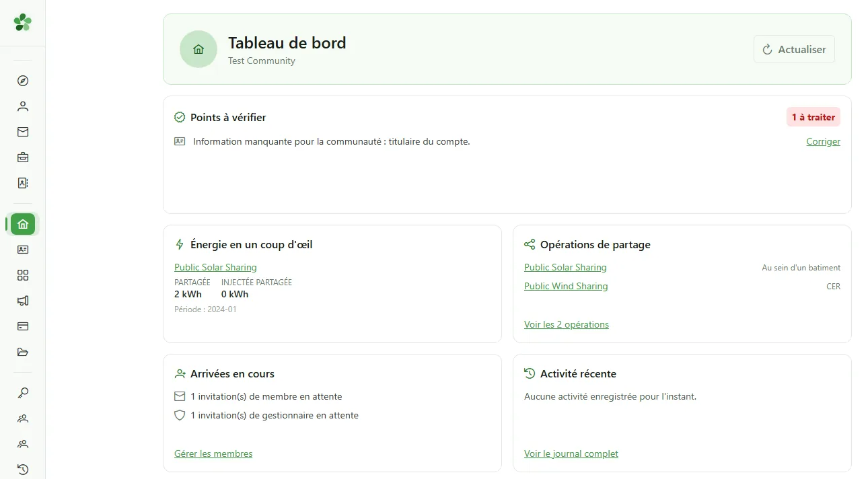Click the round home icon beside Tableau de bord
This screenshot has height=479, width=868.
(198, 49)
